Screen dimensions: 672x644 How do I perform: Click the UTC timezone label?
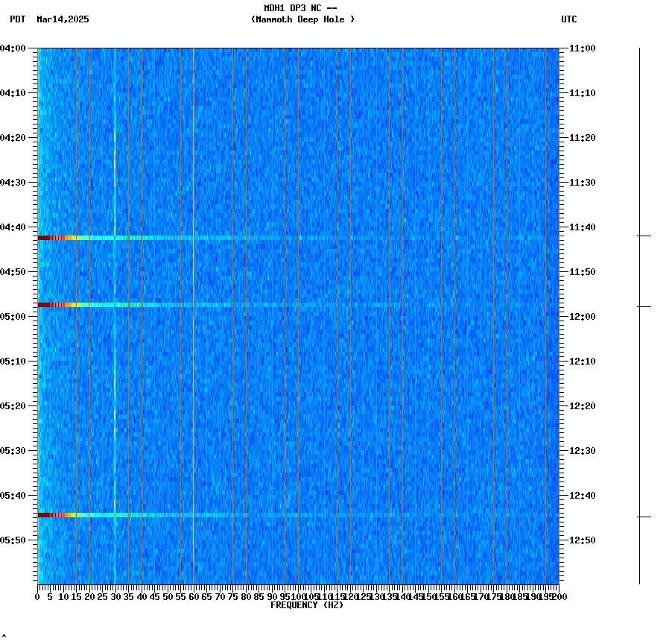click(571, 20)
